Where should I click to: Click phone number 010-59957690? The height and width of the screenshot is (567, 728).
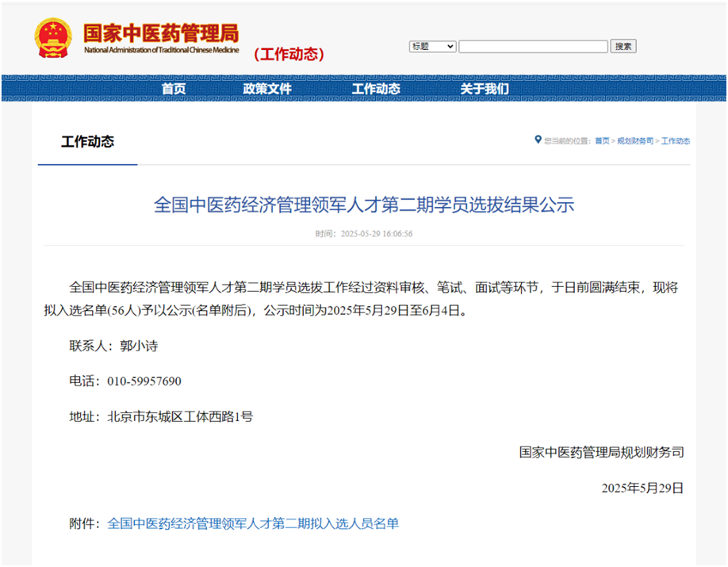pos(144,381)
